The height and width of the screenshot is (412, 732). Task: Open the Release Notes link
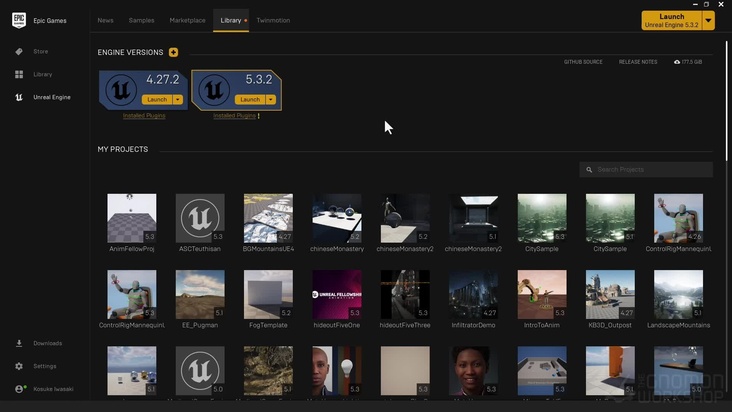638,62
